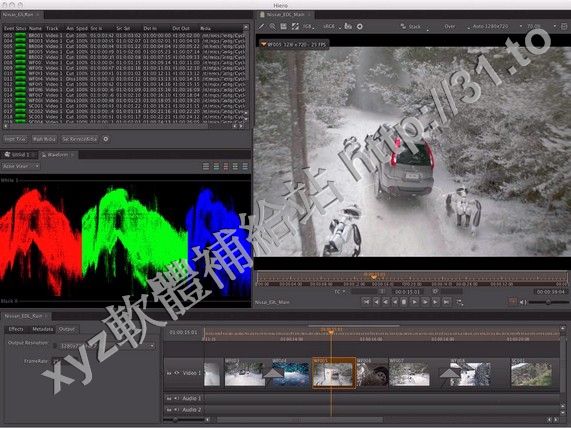Click the Event column header in spreadsheet
Screen dimensions: 571x428
[9, 28]
